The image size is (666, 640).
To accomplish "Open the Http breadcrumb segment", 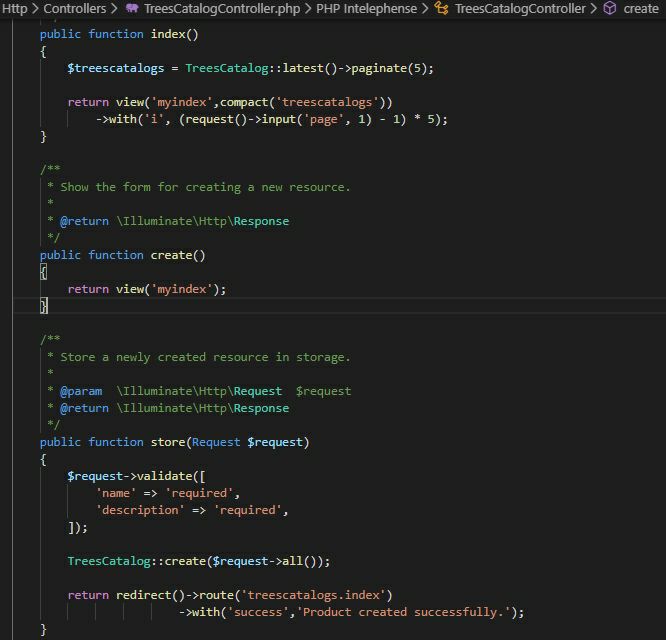I will pos(14,8).
